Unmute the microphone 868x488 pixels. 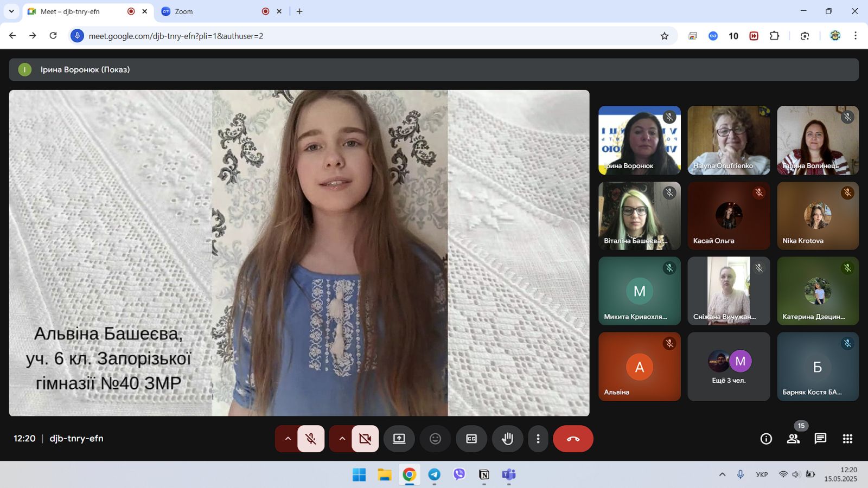point(311,439)
